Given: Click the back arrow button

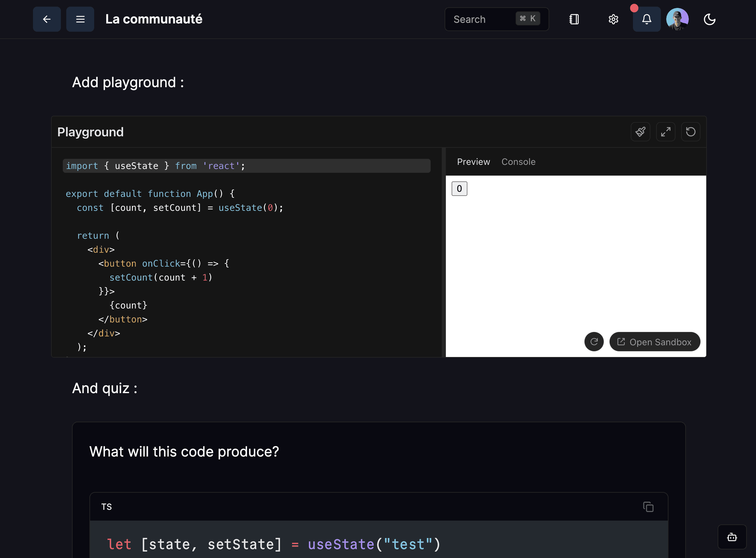Looking at the screenshot, I should click(x=47, y=19).
